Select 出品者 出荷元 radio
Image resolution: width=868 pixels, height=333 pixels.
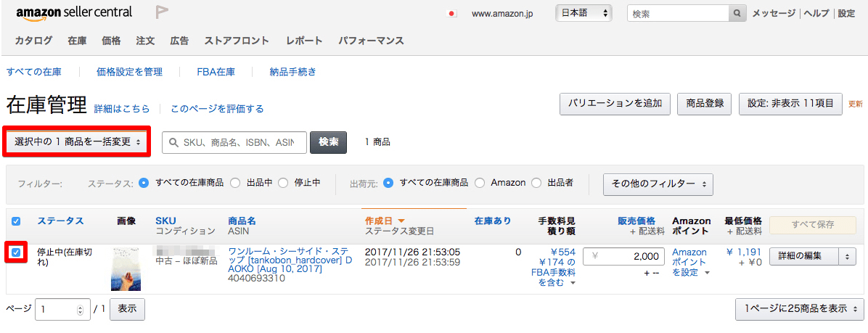pyautogui.click(x=536, y=183)
